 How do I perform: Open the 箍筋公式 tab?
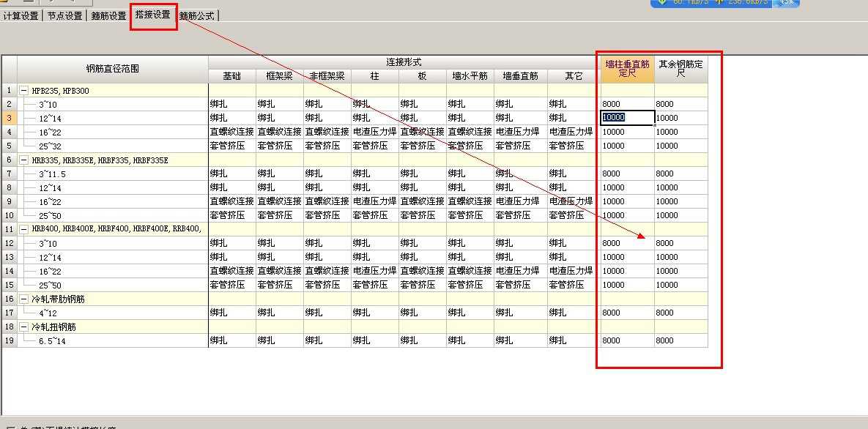(x=196, y=16)
